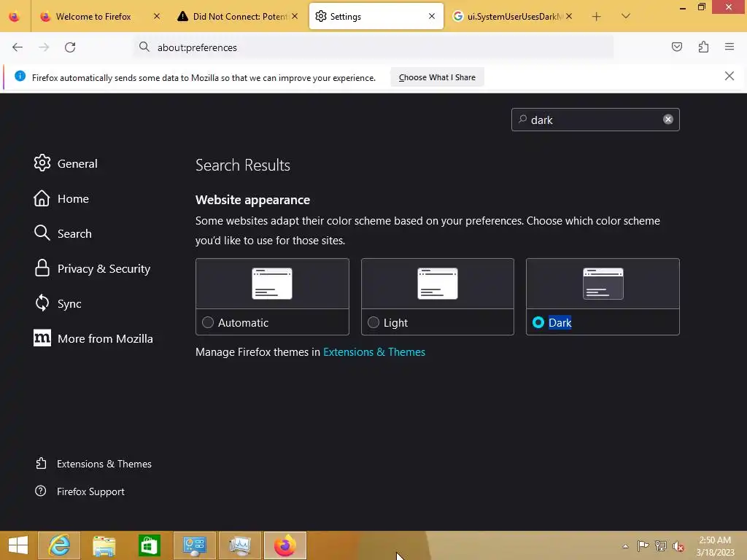Screen dimensions: 747x560
Task: Open Action Center flag icon
Action: [x=643, y=545]
